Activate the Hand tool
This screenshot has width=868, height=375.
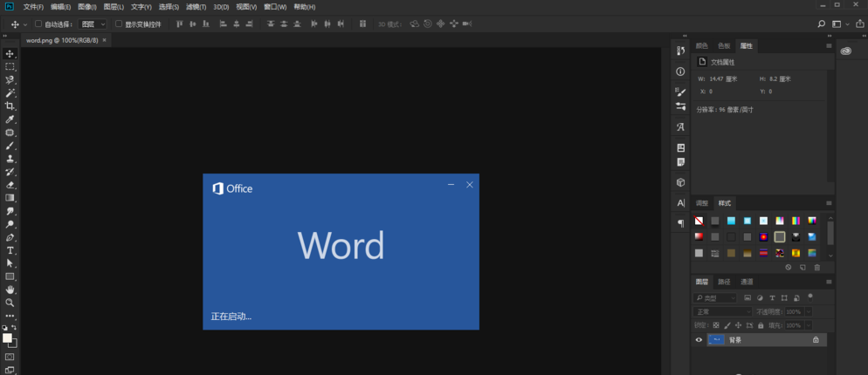[x=10, y=290]
